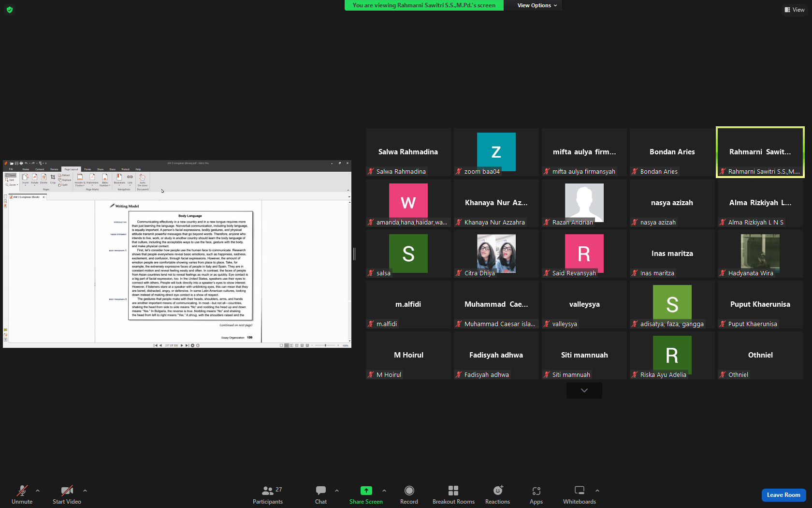Switch to the Home tab in Nitro
This screenshot has height=508, width=812.
point(26,169)
